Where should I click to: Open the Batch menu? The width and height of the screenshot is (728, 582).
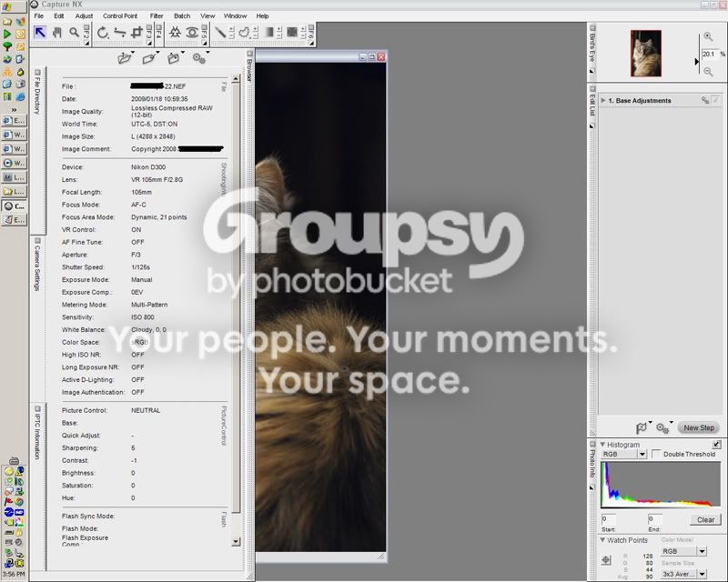(x=182, y=15)
